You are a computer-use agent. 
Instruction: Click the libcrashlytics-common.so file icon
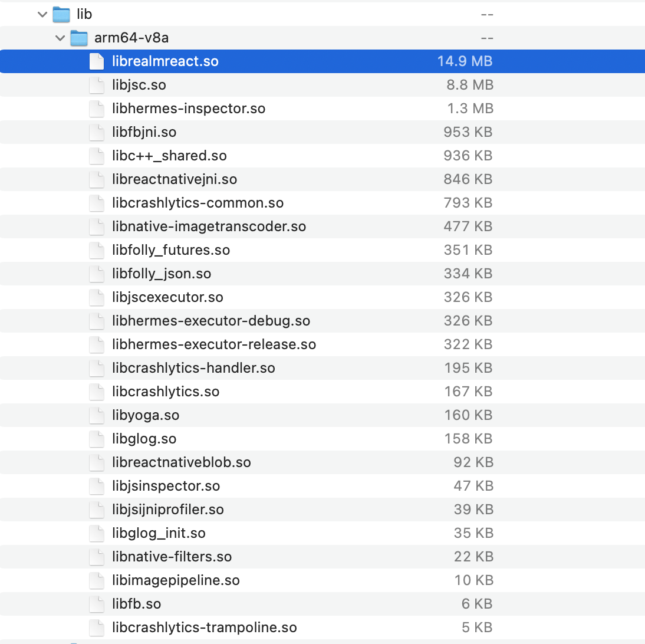[x=97, y=203]
